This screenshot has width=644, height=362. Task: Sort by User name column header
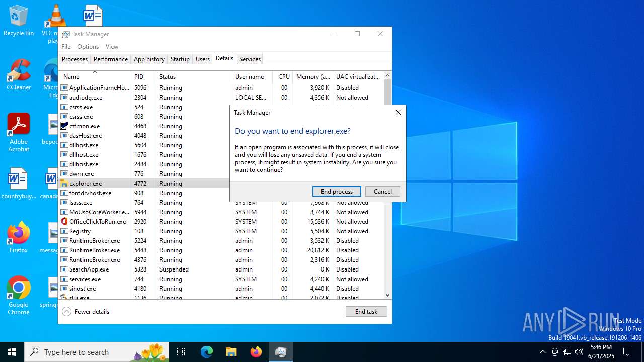click(252, 77)
